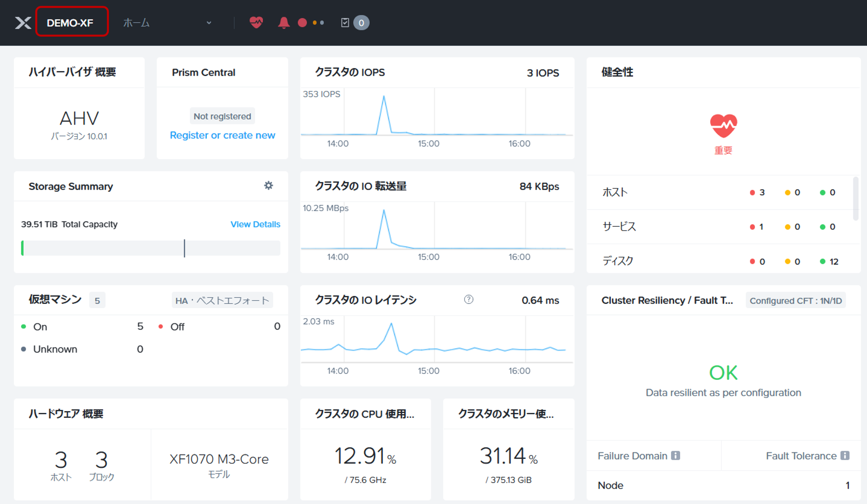867x504 pixels.
Task: Click large critical heart in 健全性 widget
Action: pyautogui.click(x=723, y=126)
